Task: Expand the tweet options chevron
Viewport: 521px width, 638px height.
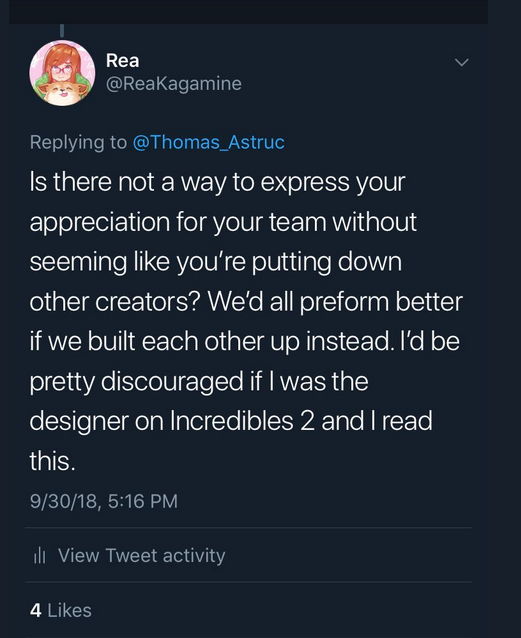Action: pyautogui.click(x=462, y=62)
